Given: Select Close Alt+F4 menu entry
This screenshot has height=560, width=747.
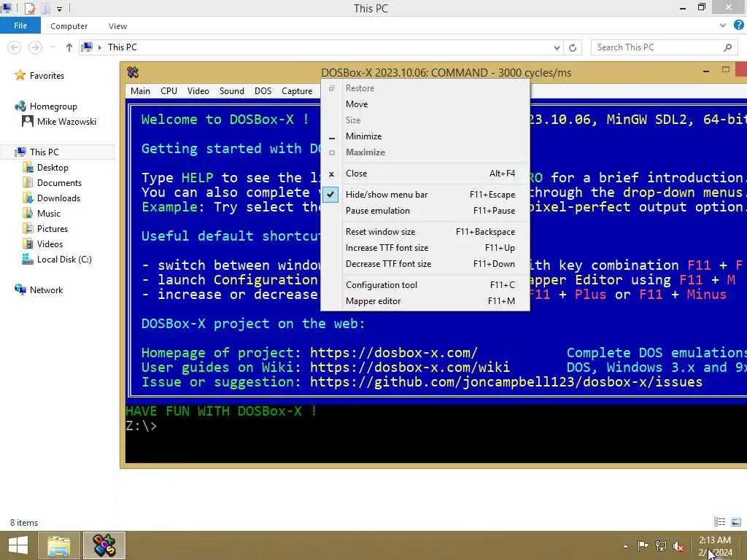Looking at the screenshot, I should [425, 174].
